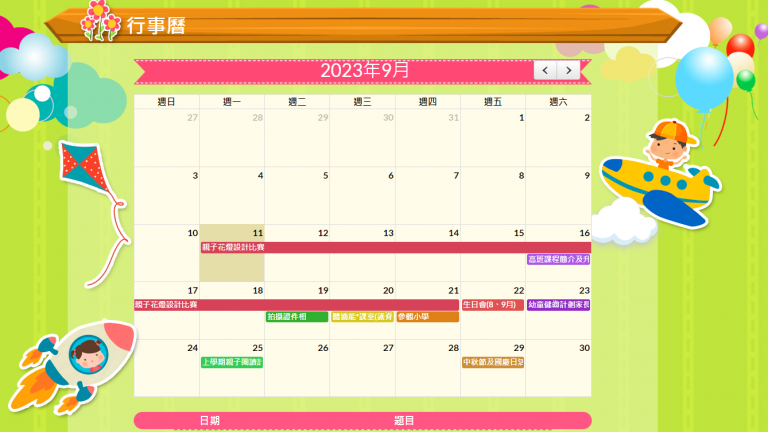Open the 生日會(8、9月) event
Viewport: 768px width, 432px height.
coord(493,305)
